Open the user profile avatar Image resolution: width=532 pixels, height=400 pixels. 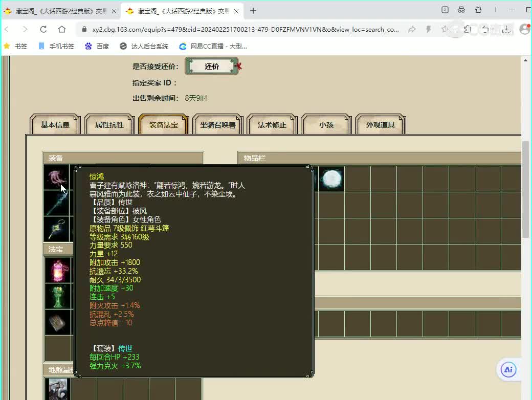[x=525, y=29]
